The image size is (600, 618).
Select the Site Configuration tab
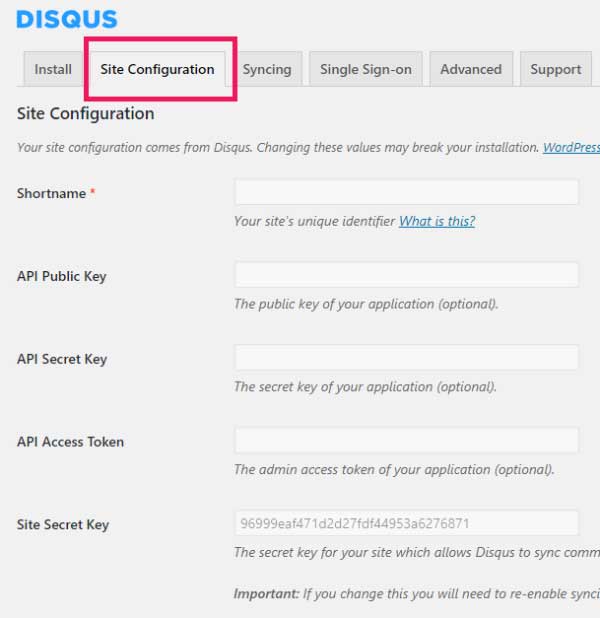157,69
